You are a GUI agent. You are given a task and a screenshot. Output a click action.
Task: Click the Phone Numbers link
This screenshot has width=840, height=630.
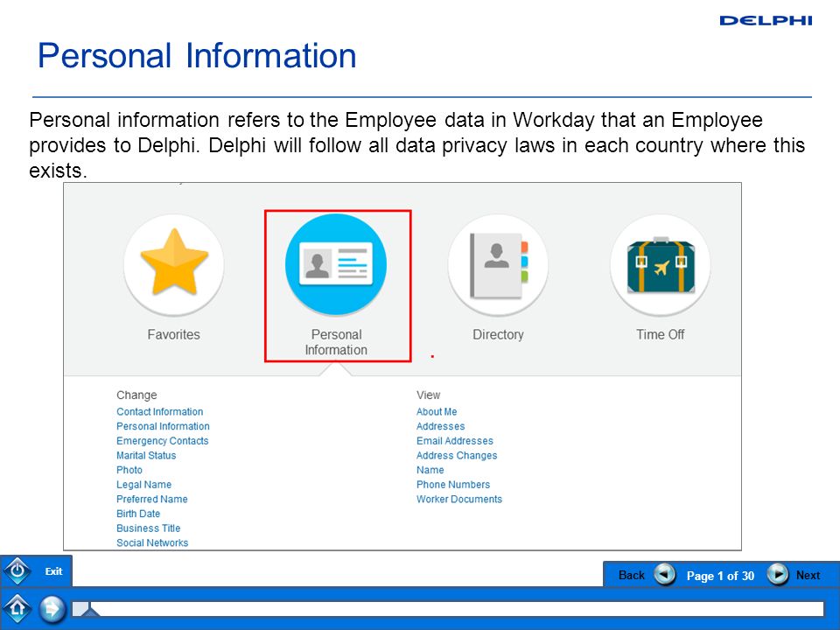[x=453, y=484]
